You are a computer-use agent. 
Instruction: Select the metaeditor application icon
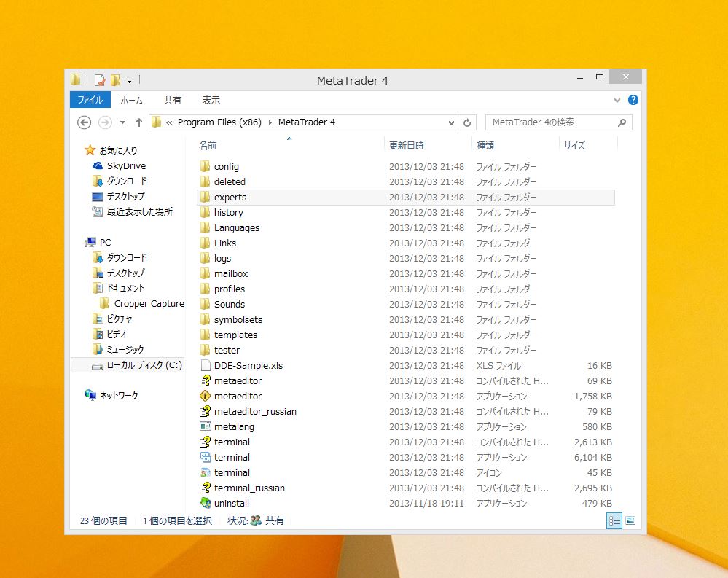pos(206,396)
